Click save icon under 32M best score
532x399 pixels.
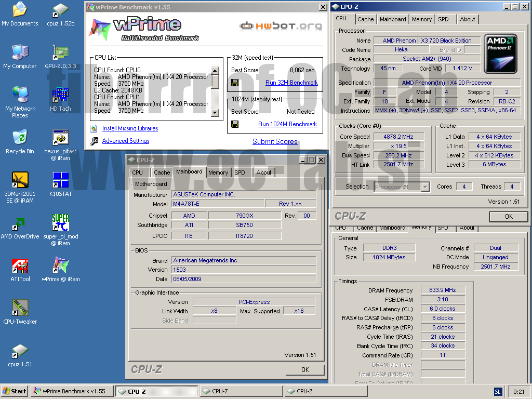coord(235,83)
